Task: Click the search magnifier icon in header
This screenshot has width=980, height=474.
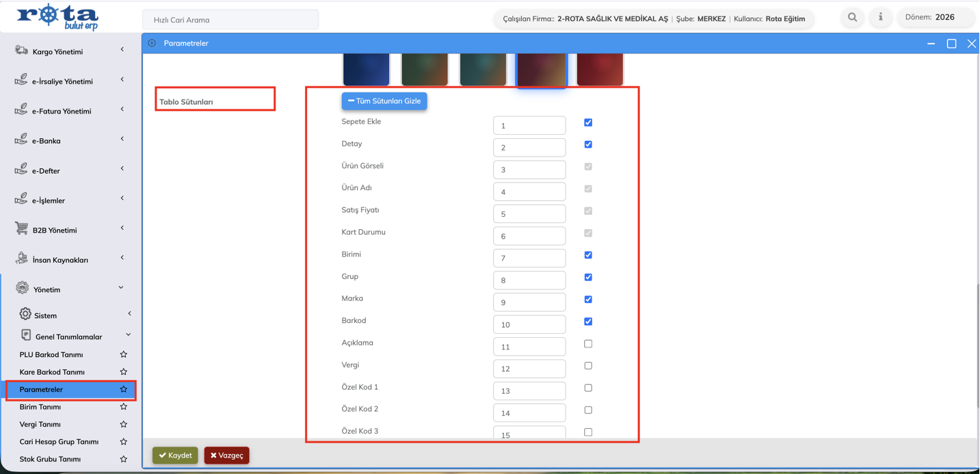Action: pyautogui.click(x=852, y=17)
